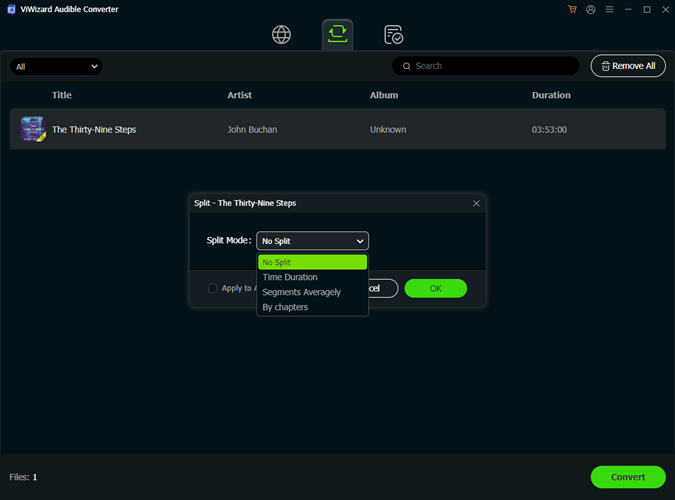Click the Search input field

point(486,66)
